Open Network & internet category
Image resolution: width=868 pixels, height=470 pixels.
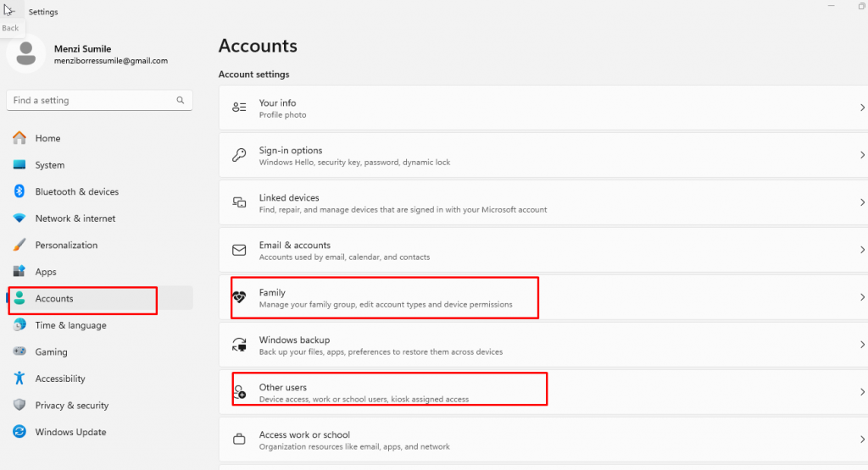(x=75, y=218)
